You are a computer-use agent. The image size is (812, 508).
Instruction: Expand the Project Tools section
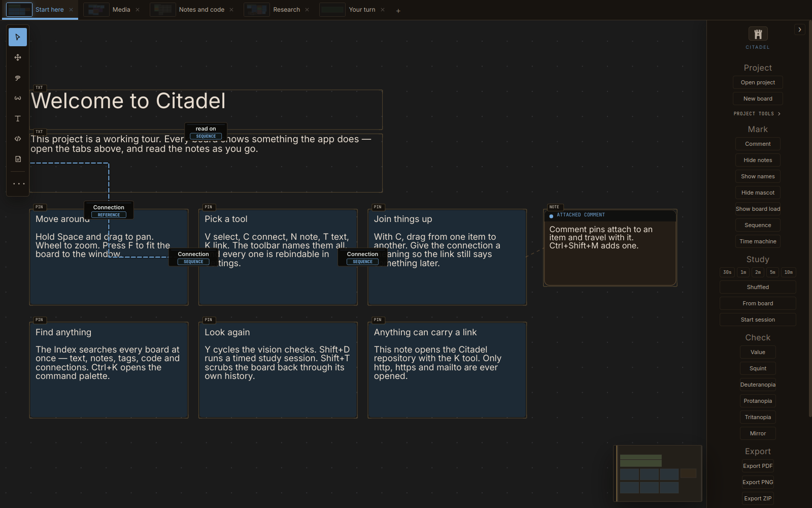(x=757, y=114)
